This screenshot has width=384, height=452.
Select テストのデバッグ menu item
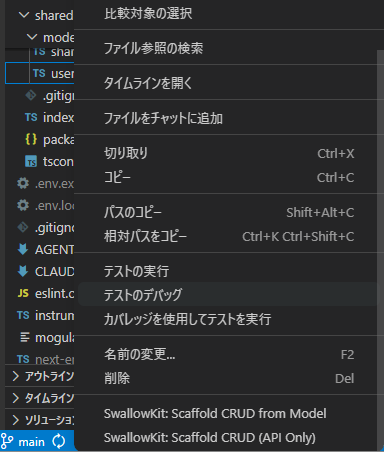(229, 295)
